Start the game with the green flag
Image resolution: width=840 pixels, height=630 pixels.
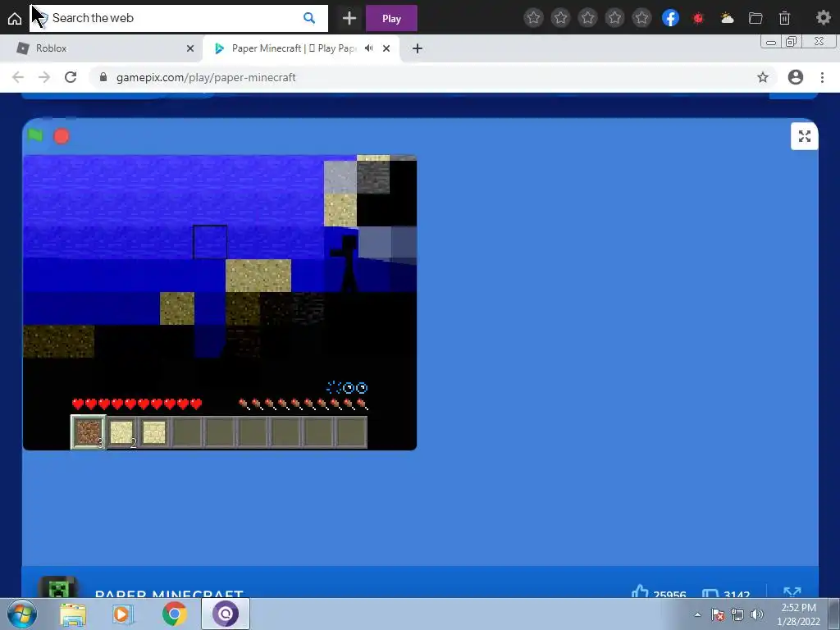pyautogui.click(x=35, y=135)
